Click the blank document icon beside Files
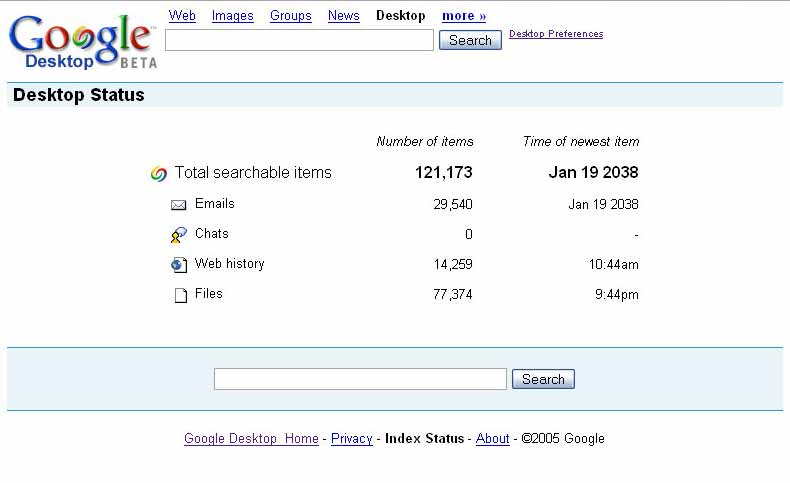The height and width of the screenshot is (483, 790). 180,295
